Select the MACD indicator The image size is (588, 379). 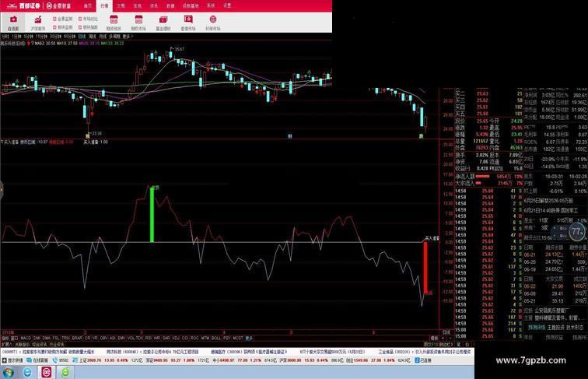[x=26, y=338]
